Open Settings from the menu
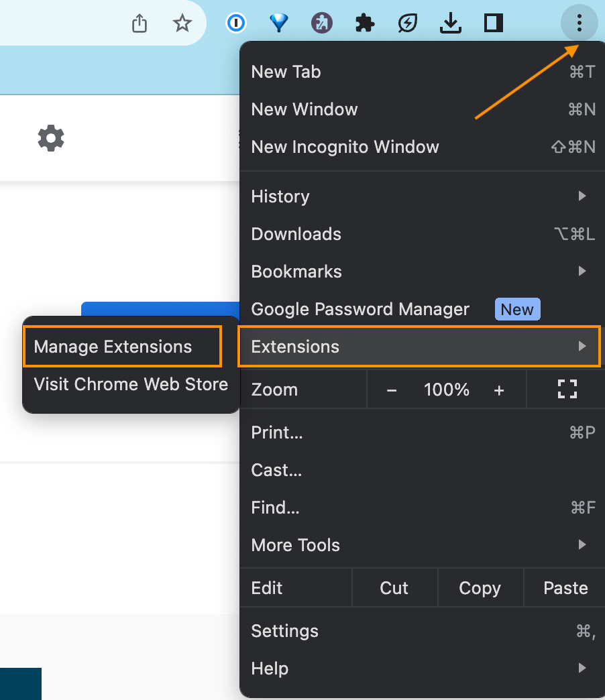This screenshot has height=700, width=605. tap(423, 631)
